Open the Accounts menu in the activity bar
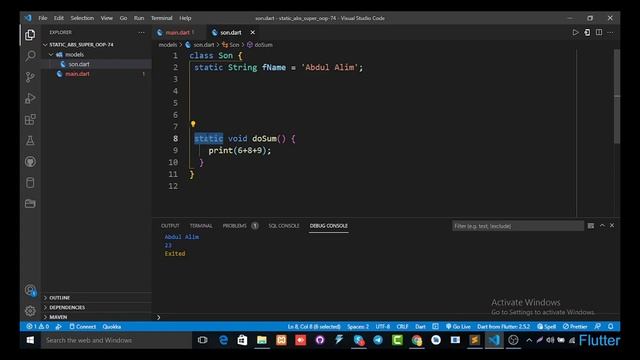Viewport: 640px width, 360px height. point(30,290)
